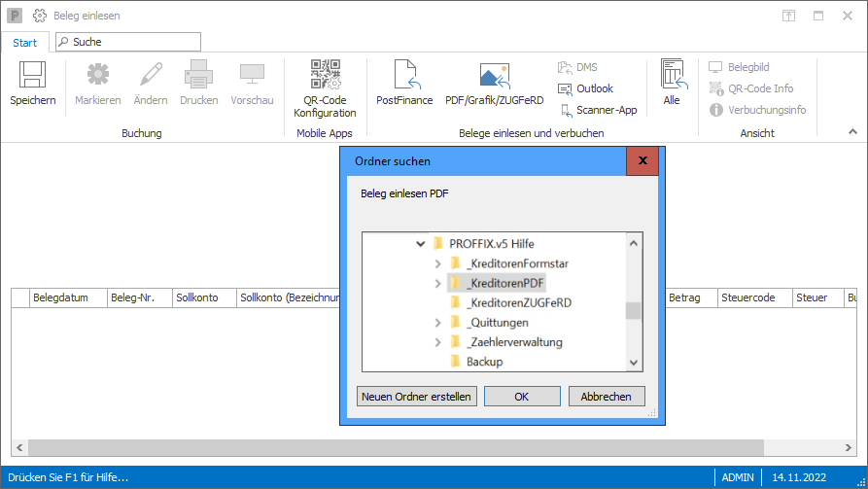Click the dialog resize grip
This screenshot has width=868, height=489.
651,412
